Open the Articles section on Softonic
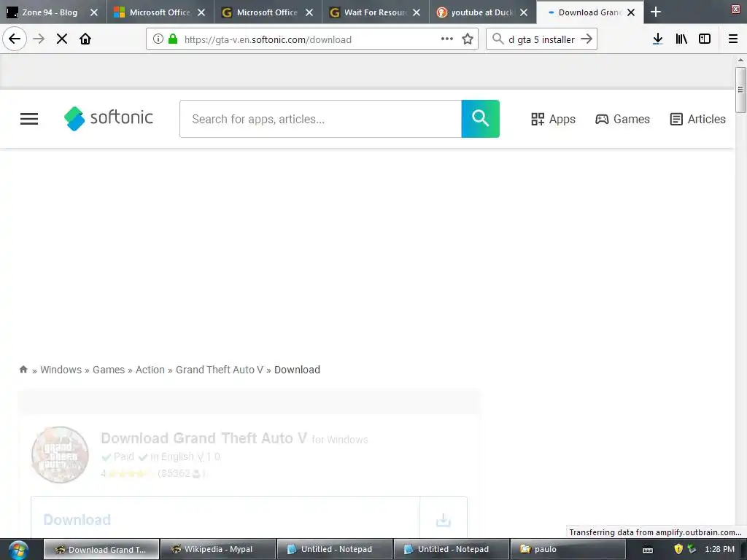The height and width of the screenshot is (560, 747). click(x=697, y=119)
